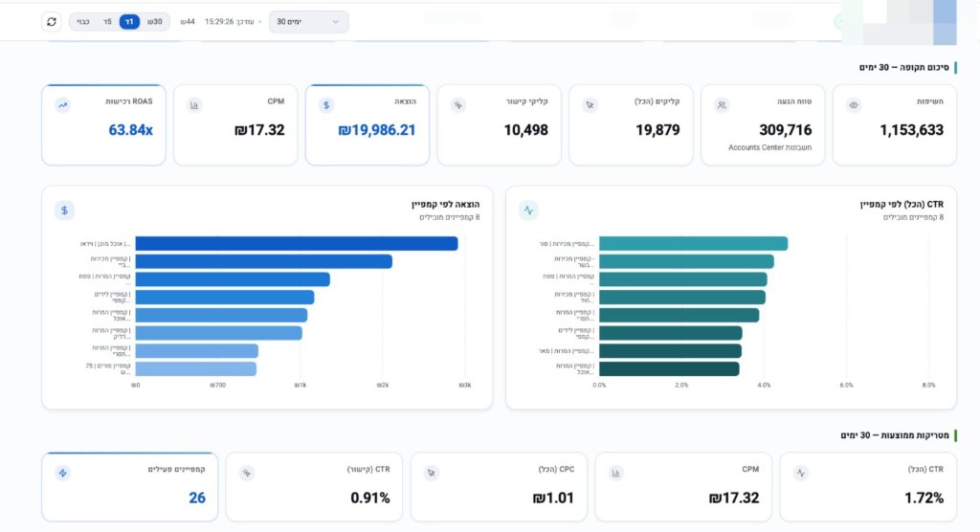Click CTR bar for 'קמפיין המרות | פסח'
This screenshot has width=980, height=532.
tap(683, 279)
